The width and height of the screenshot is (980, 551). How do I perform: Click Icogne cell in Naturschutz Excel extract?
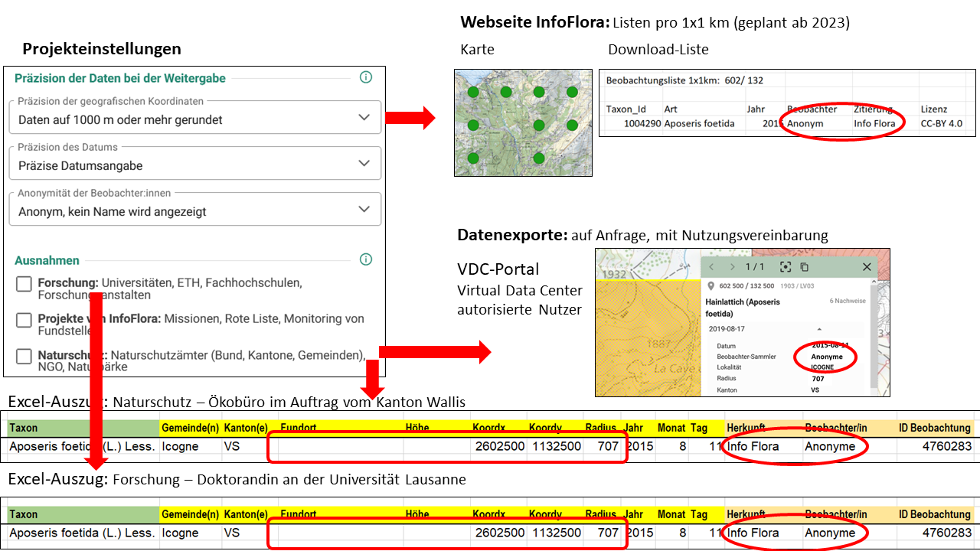point(180,446)
